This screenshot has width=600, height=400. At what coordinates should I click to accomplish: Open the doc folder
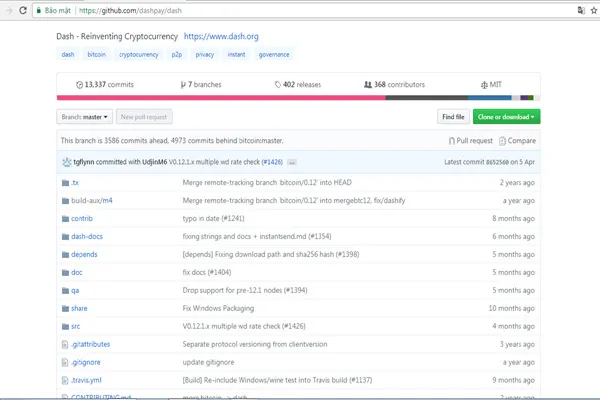(77, 273)
